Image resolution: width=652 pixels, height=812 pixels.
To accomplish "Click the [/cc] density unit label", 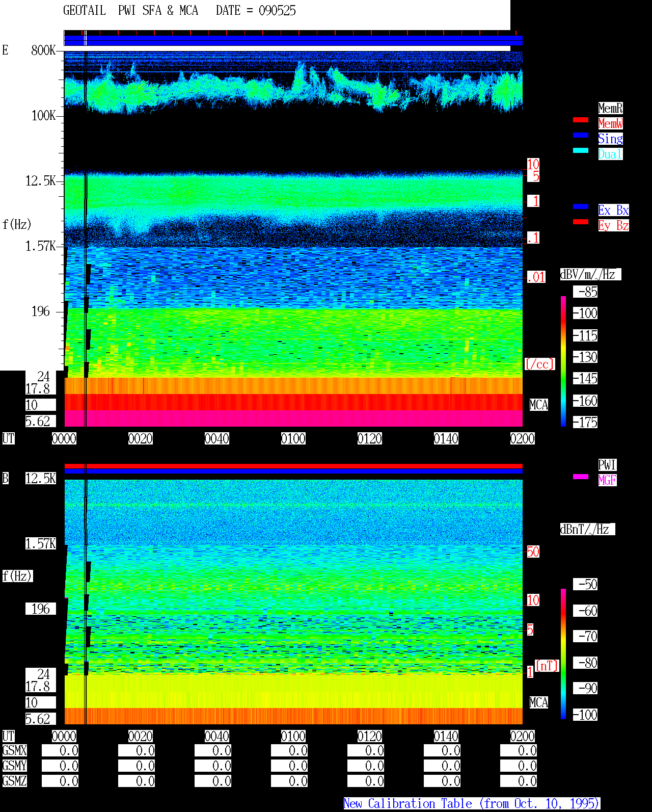I will pos(539,364).
